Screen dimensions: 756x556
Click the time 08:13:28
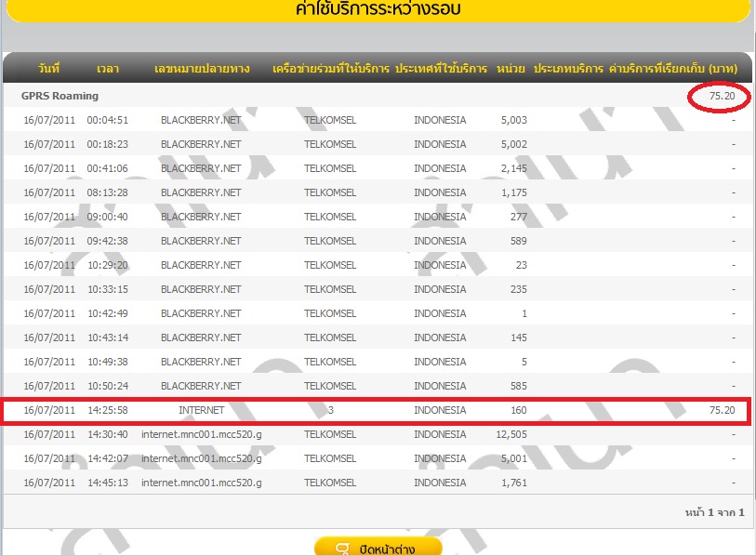tap(108, 192)
